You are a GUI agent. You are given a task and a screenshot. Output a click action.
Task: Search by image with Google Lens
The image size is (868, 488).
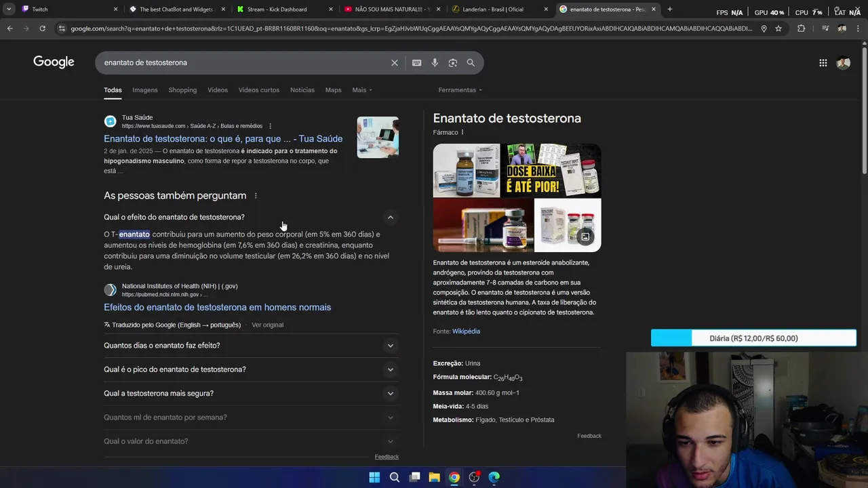[453, 63]
